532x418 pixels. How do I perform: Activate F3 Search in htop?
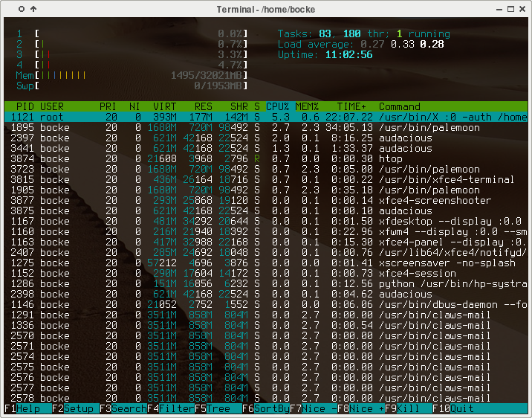click(123, 408)
